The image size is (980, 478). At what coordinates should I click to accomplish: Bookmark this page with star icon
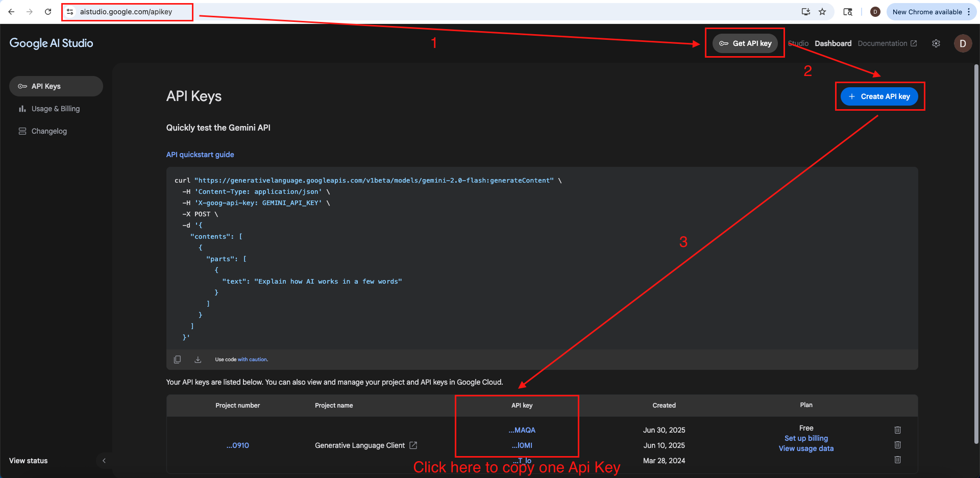(822, 12)
